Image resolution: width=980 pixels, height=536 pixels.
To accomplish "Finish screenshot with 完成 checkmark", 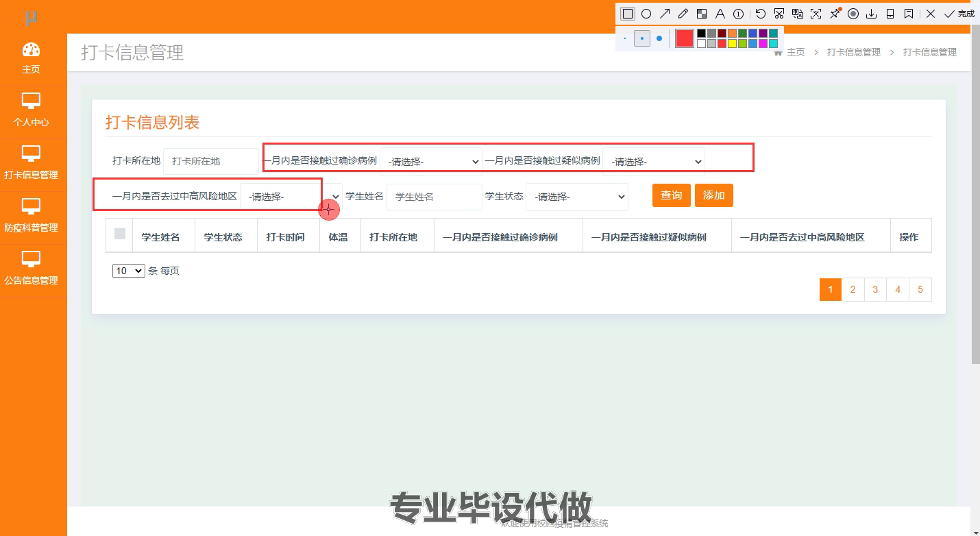I will click(x=959, y=14).
